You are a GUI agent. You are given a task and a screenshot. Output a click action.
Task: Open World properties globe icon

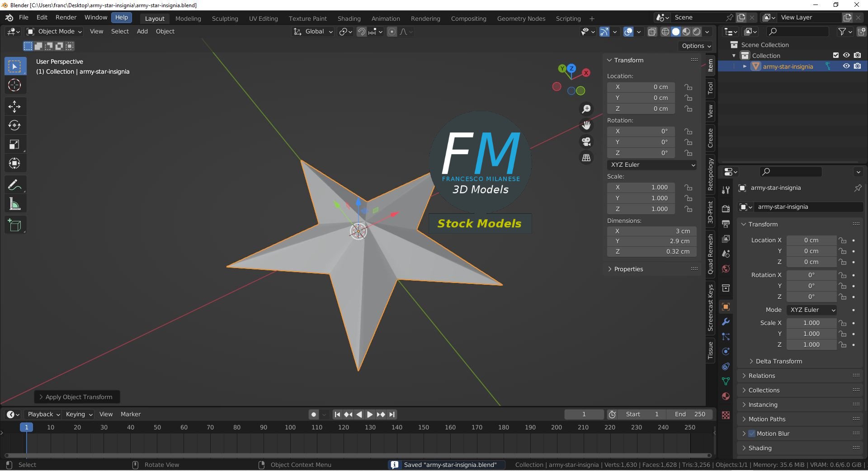[x=726, y=269]
